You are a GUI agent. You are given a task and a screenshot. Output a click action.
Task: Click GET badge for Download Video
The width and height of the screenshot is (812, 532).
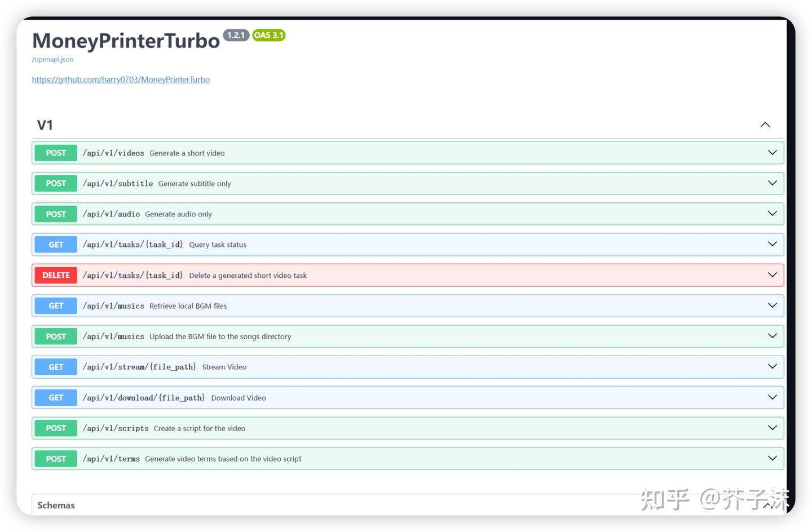56,397
